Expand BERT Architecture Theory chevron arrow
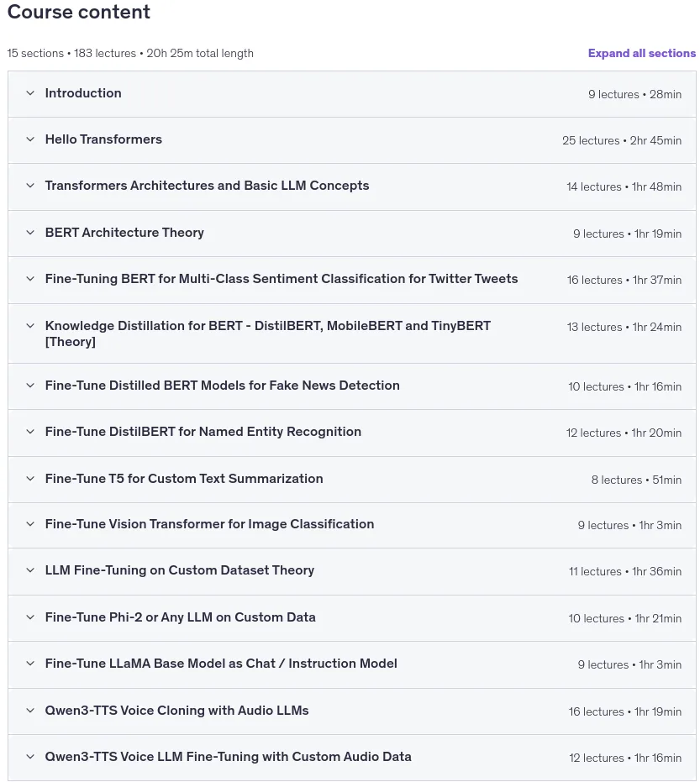This screenshot has height=782, width=700. tap(30, 233)
